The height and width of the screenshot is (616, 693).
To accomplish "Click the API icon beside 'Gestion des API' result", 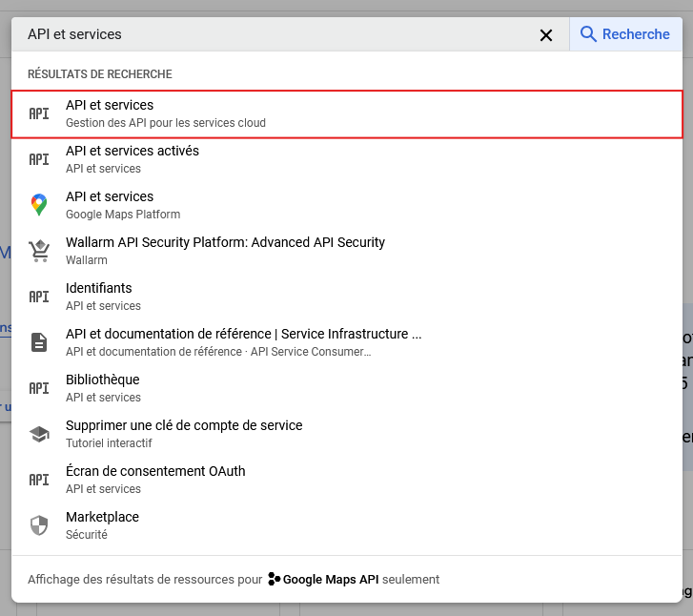I will pos(39,113).
